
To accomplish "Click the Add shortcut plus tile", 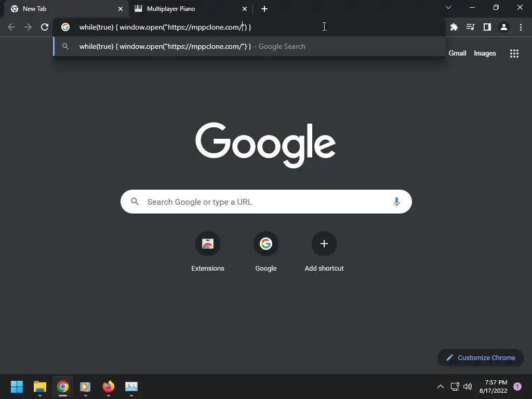I will coord(324,244).
